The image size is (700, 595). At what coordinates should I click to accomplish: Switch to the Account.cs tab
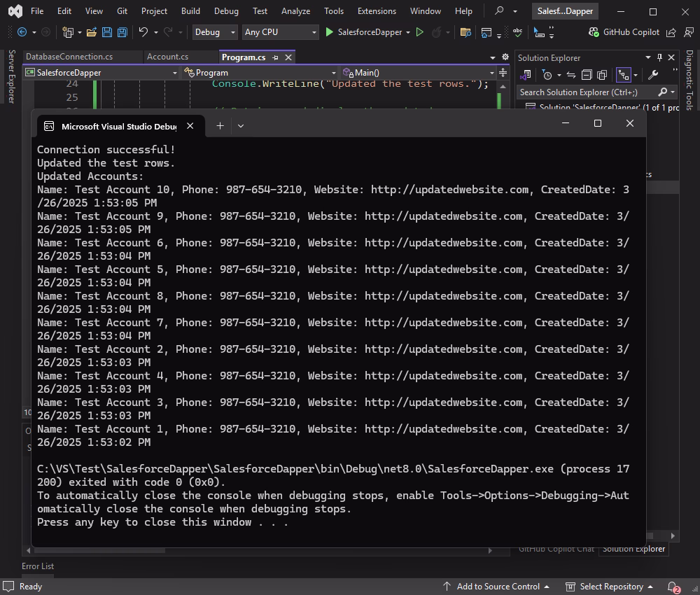point(167,57)
